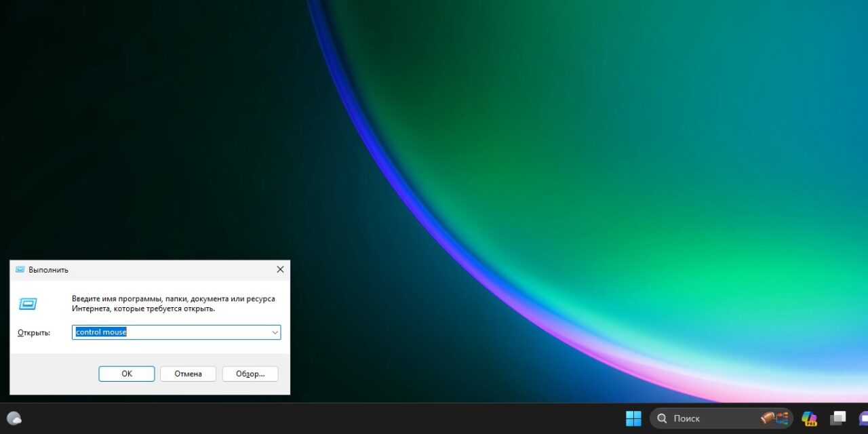Open Task View from the taskbar
Screen dimensions: 868x434
(x=838, y=418)
